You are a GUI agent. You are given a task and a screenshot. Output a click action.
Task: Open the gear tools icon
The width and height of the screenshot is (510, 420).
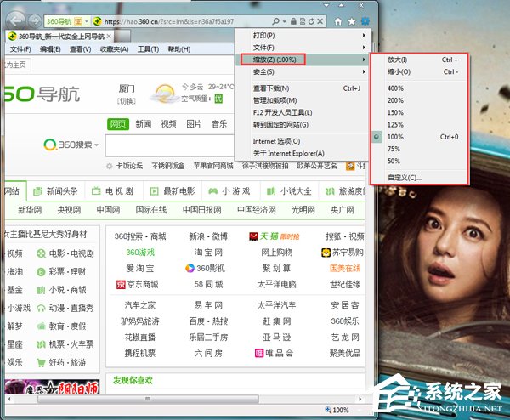point(365,21)
